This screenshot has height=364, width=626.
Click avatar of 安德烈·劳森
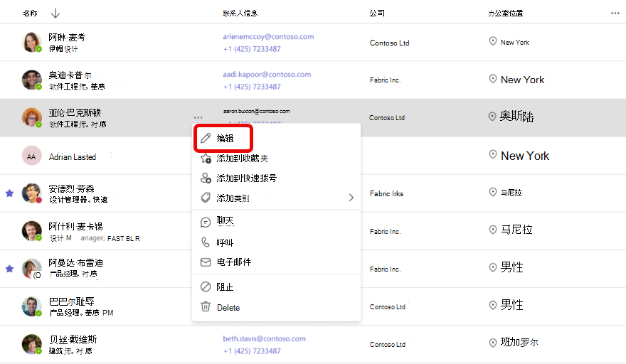pyautogui.click(x=32, y=193)
